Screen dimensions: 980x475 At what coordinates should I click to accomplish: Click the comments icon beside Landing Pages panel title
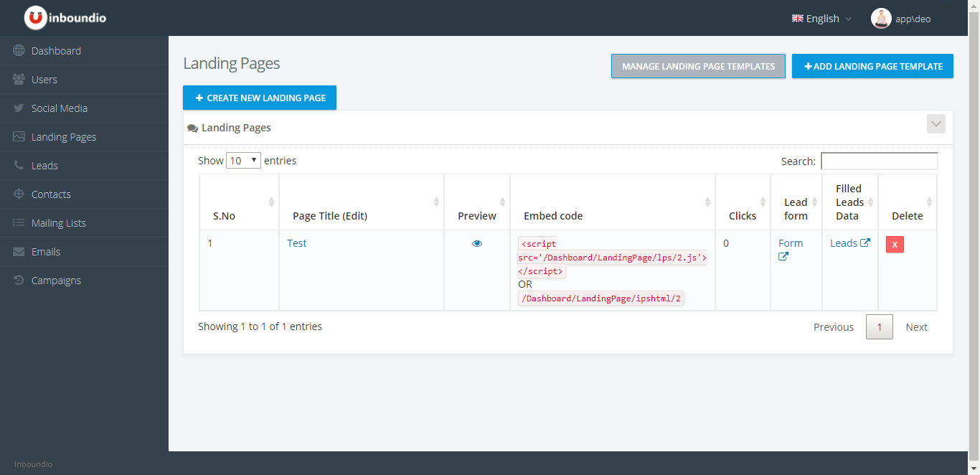coord(192,128)
